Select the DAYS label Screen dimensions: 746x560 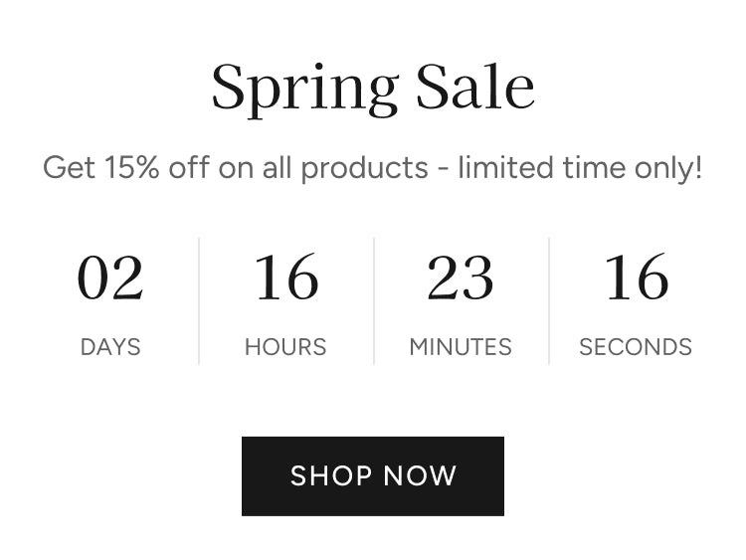[x=110, y=347]
